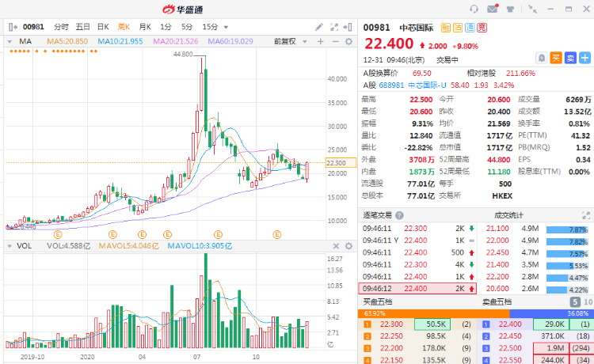The image size is (594, 364).
Task: Click the 宽 tag icon
Action: (482, 28)
